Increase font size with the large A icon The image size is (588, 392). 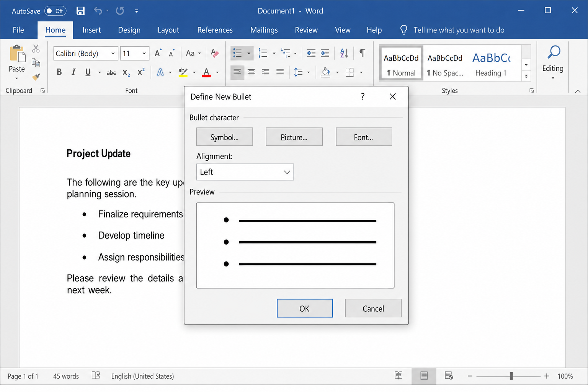(x=158, y=53)
